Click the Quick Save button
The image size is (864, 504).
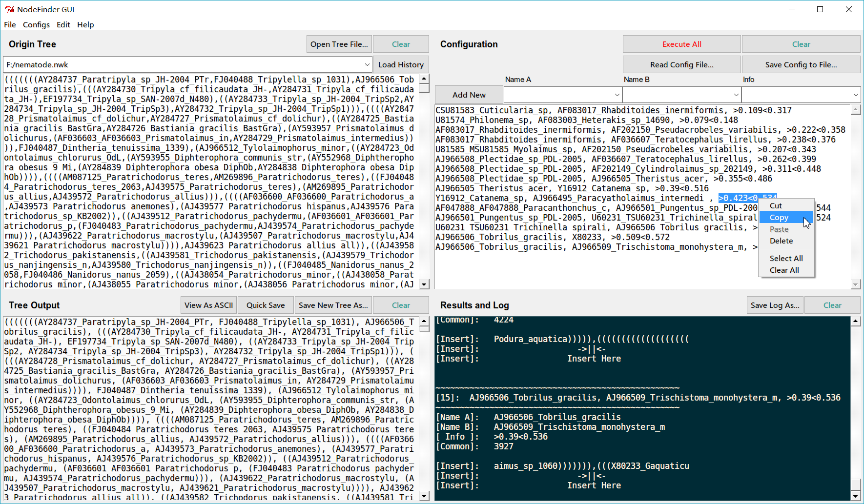point(266,305)
